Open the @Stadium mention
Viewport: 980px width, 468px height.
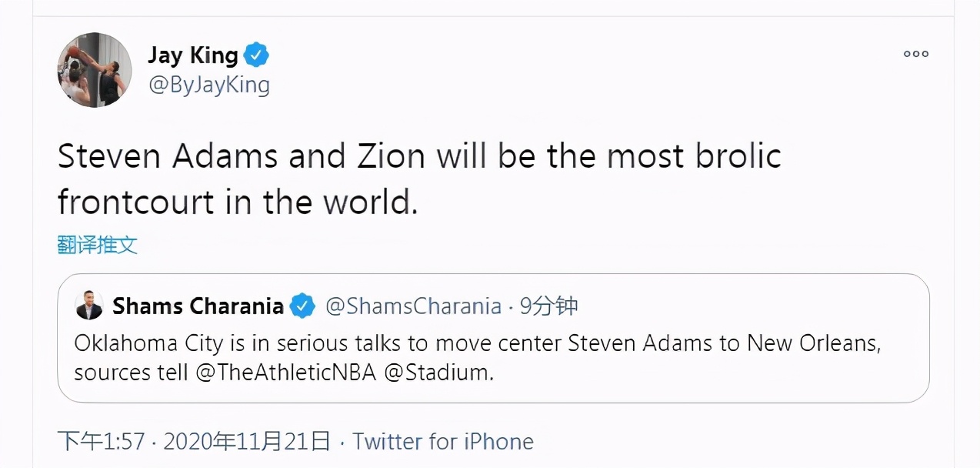pos(438,373)
